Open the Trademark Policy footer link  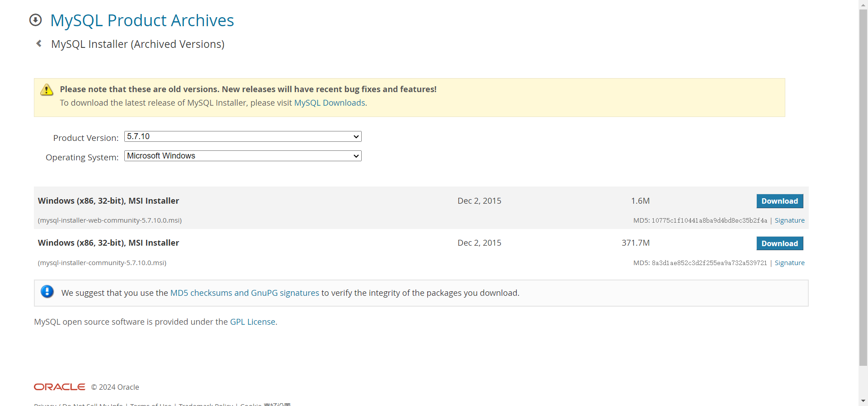[206, 404]
